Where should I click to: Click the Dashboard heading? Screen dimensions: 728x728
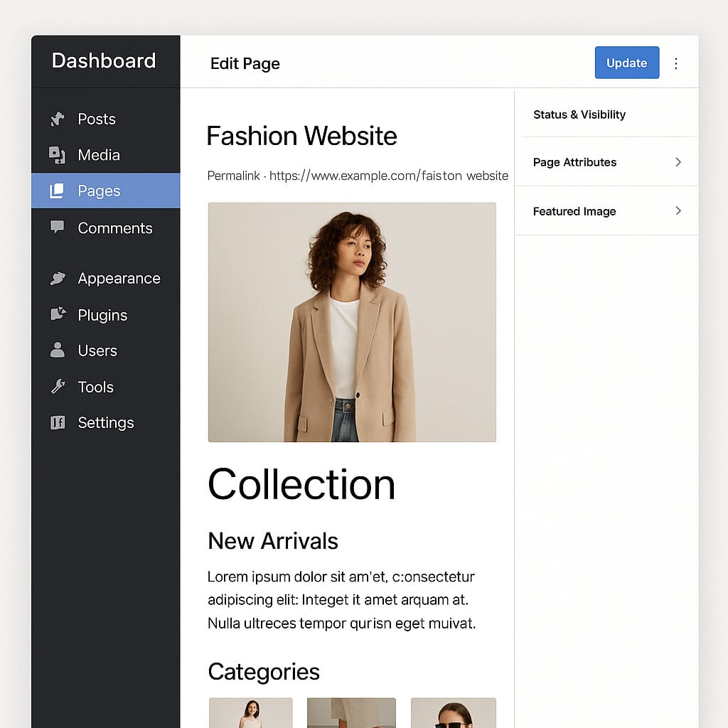[104, 61]
